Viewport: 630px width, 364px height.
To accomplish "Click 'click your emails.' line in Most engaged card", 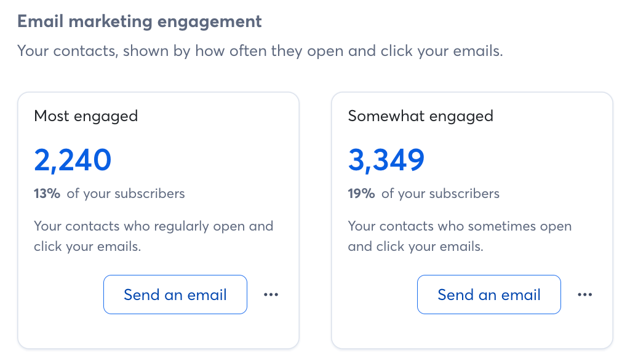I will (x=87, y=247).
